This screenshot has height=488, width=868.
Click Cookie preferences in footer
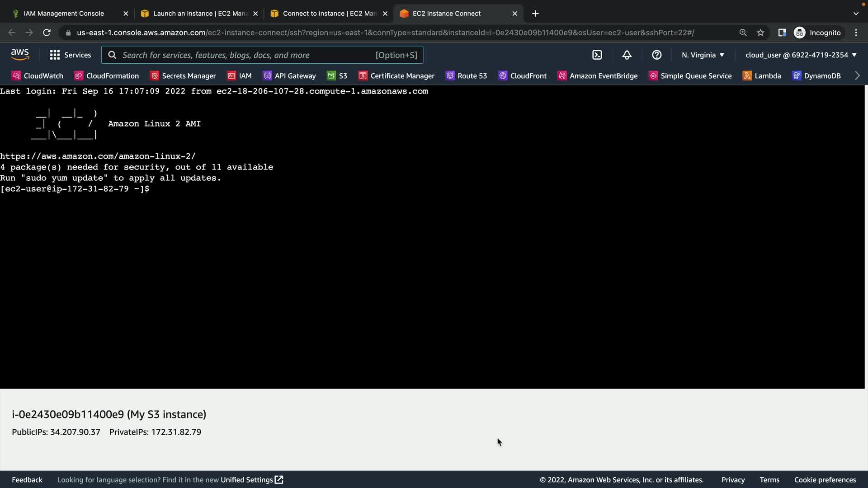(825, 480)
